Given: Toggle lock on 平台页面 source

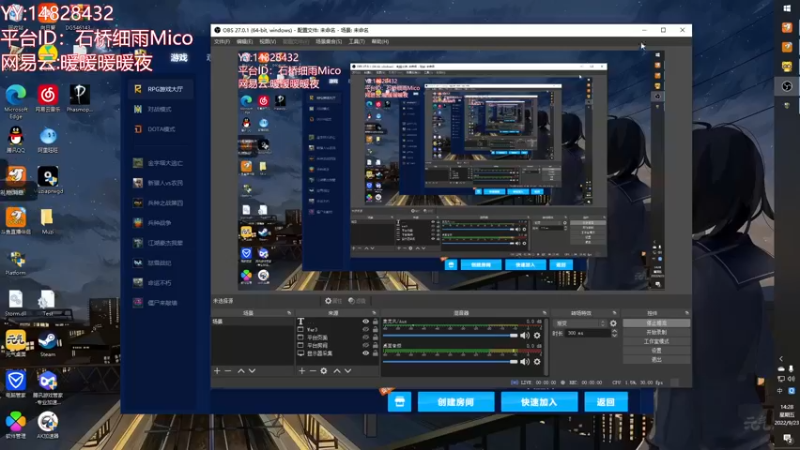Looking at the screenshot, I should pos(376,337).
